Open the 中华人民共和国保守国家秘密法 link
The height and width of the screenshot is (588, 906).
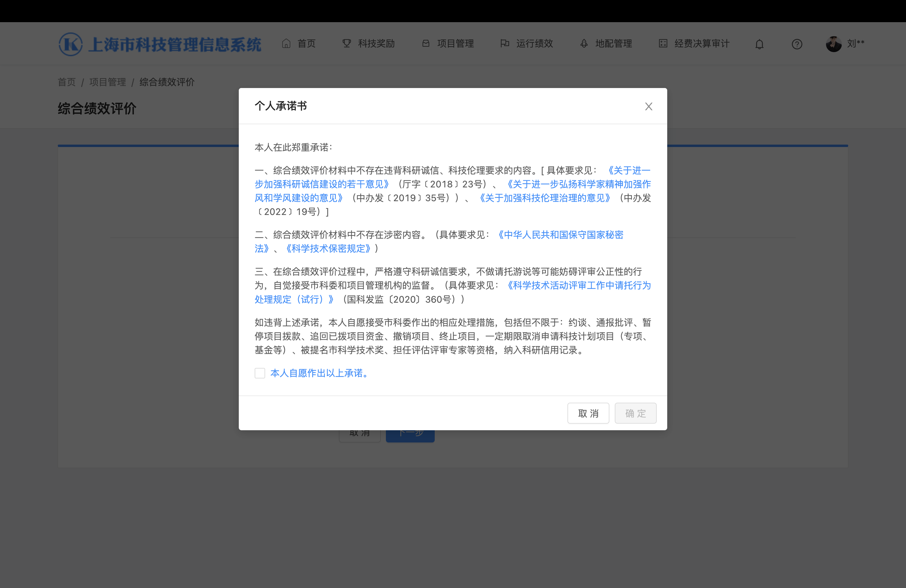tap(439, 242)
